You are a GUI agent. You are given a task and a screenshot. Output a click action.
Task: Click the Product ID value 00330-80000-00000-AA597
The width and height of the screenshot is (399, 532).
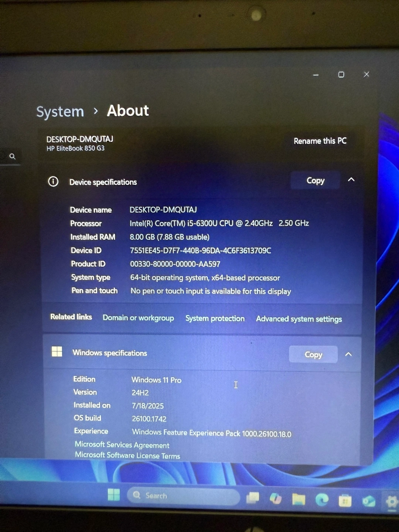point(175,264)
